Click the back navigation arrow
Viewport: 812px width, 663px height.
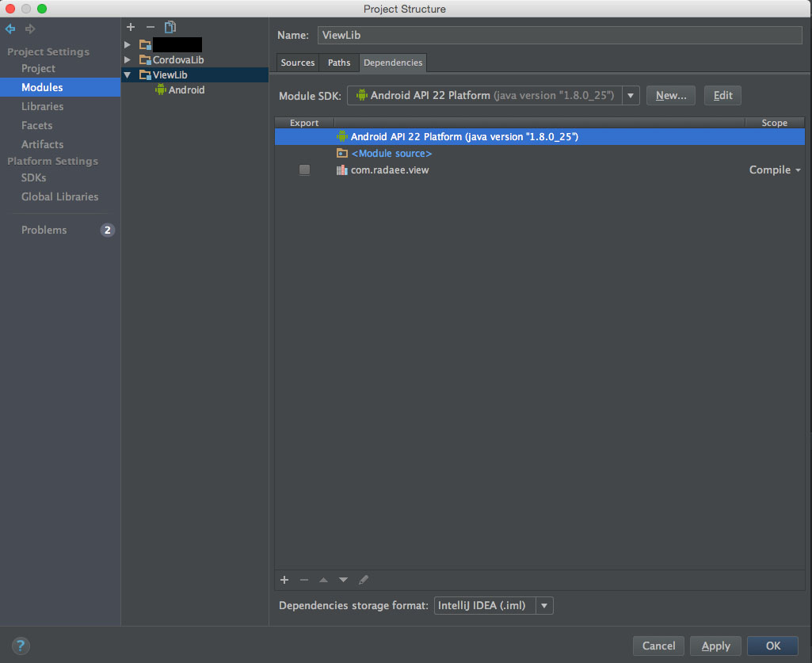10,29
